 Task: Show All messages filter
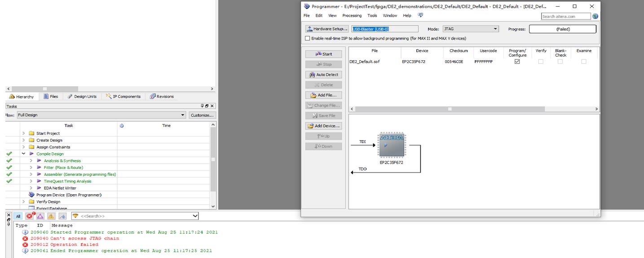[18, 216]
